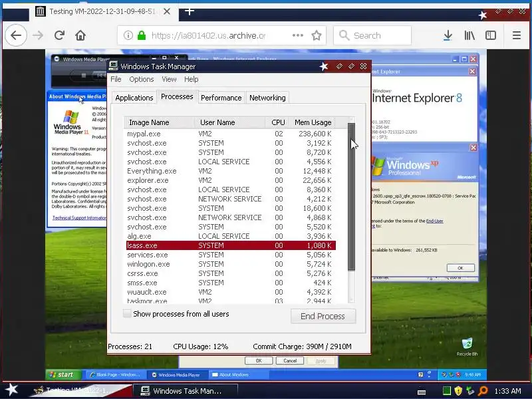532x399 pixels.
Task: Switch to Windows Media Player XP taskbar button
Action: tap(177, 374)
